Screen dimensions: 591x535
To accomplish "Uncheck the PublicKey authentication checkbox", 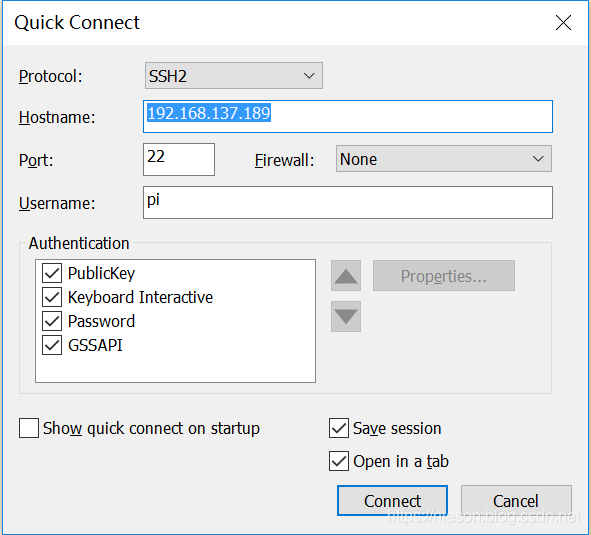I will coord(52,273).
